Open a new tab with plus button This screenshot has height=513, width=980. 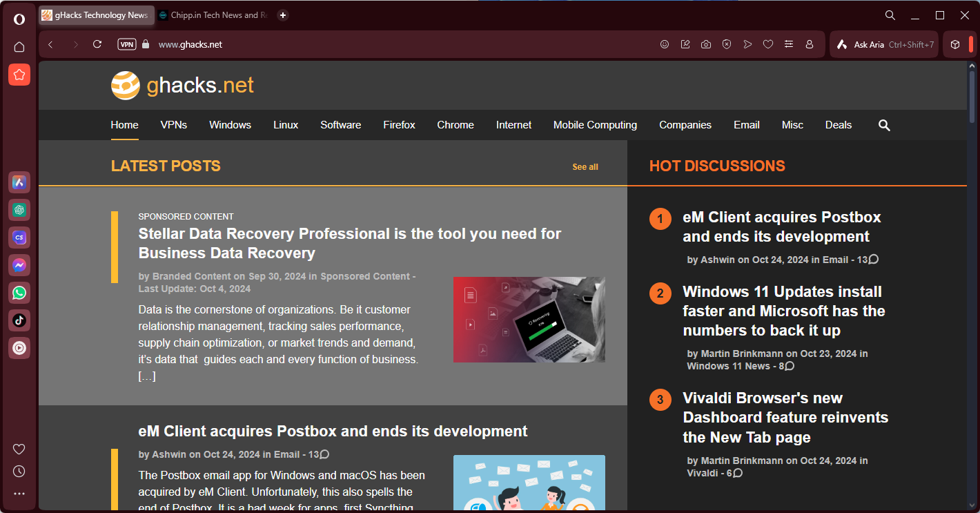click(x=283, y=15)
